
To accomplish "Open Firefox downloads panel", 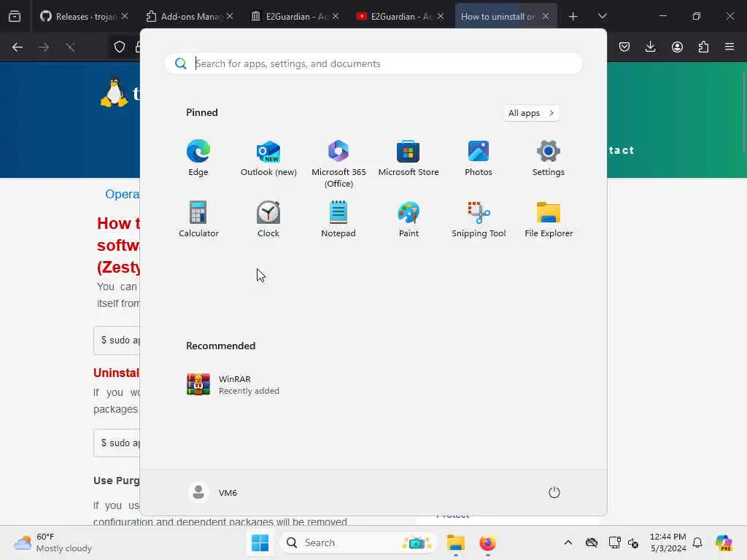I will pos(650,47).
